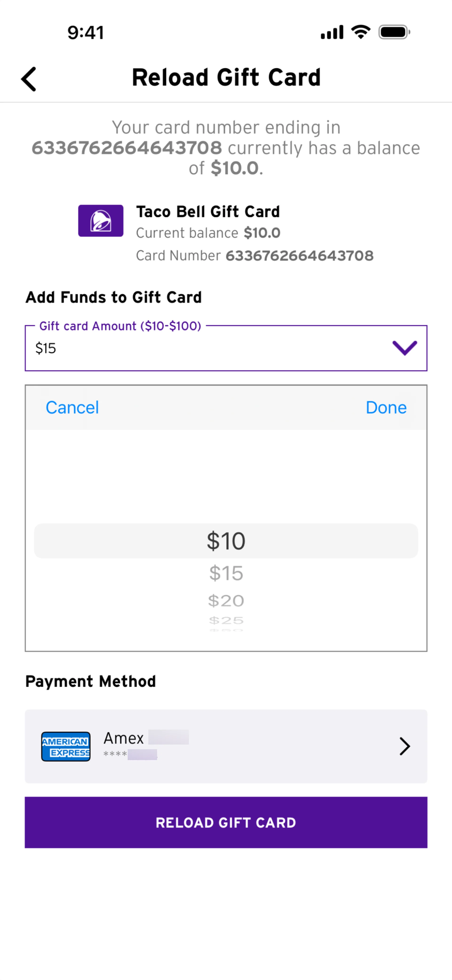Tap the Amex payment method row
The image size is (452, 980).
pos(226,746)
